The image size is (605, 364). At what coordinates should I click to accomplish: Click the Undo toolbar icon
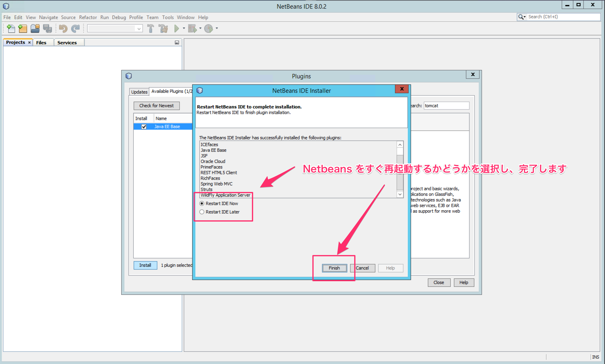[63, 28]
